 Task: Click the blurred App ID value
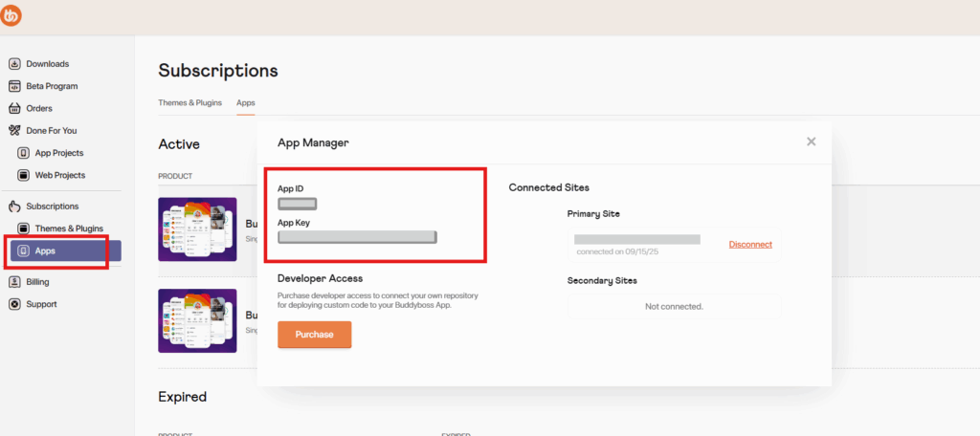(297, 204)
